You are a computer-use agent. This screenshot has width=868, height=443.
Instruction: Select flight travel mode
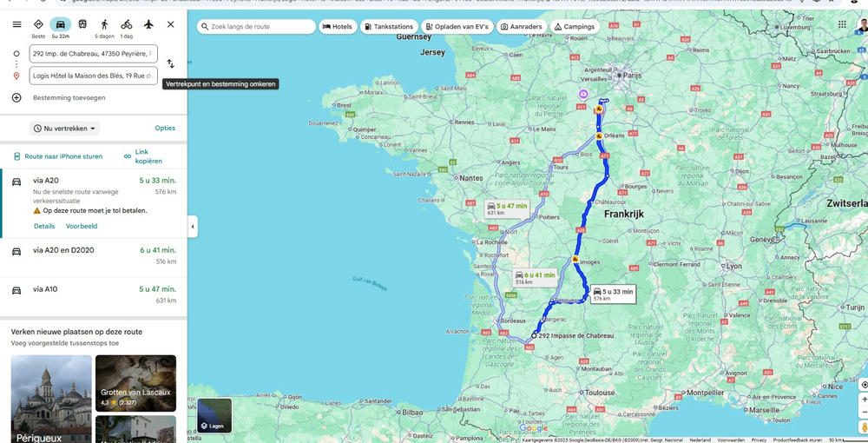click(148, 24)
